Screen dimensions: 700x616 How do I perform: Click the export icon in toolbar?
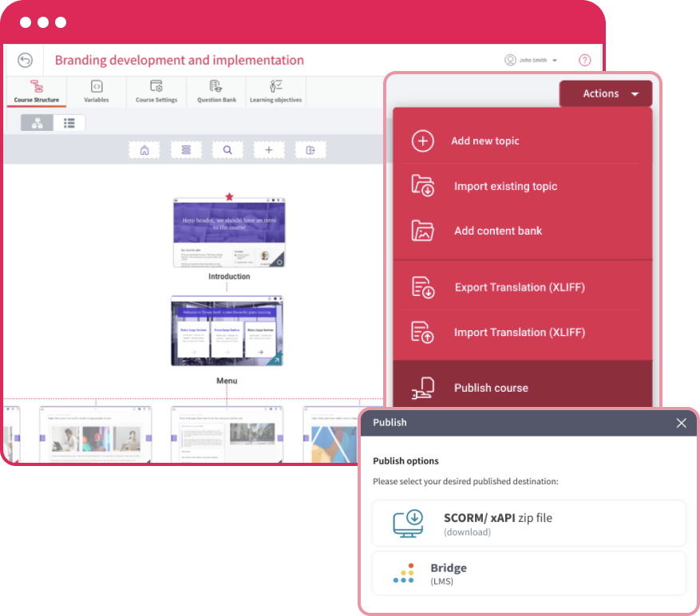coord(310,150)
